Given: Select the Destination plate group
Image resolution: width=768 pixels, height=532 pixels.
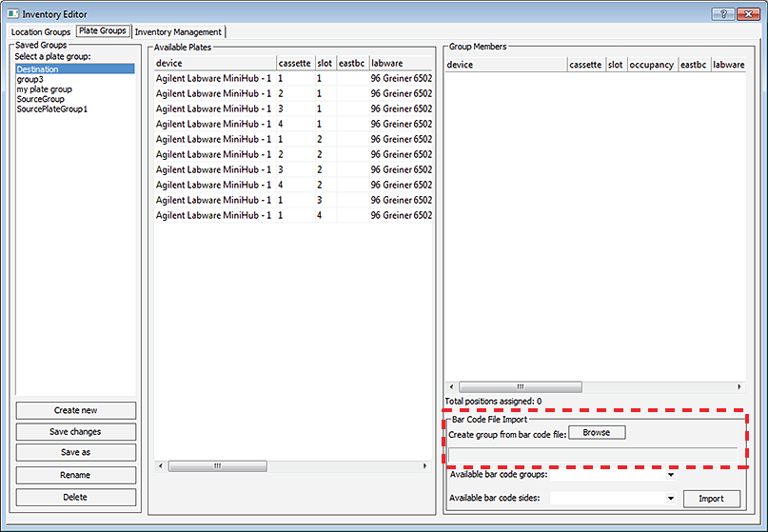Looking at the screenshot, I should 38,69.
